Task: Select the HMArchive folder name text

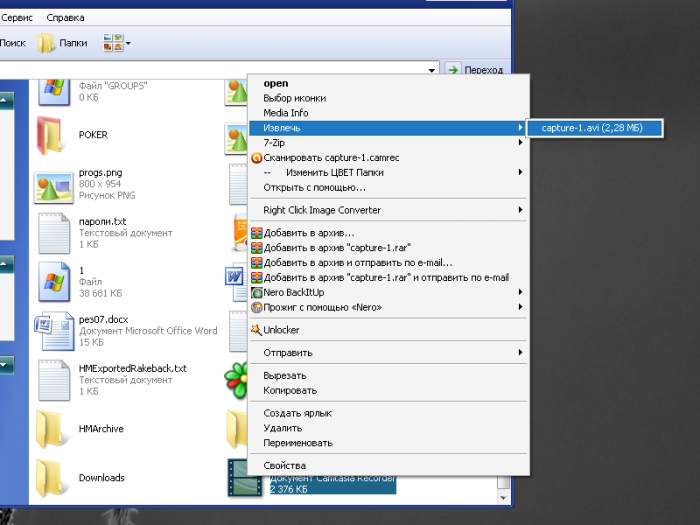Action: [101, 429]
